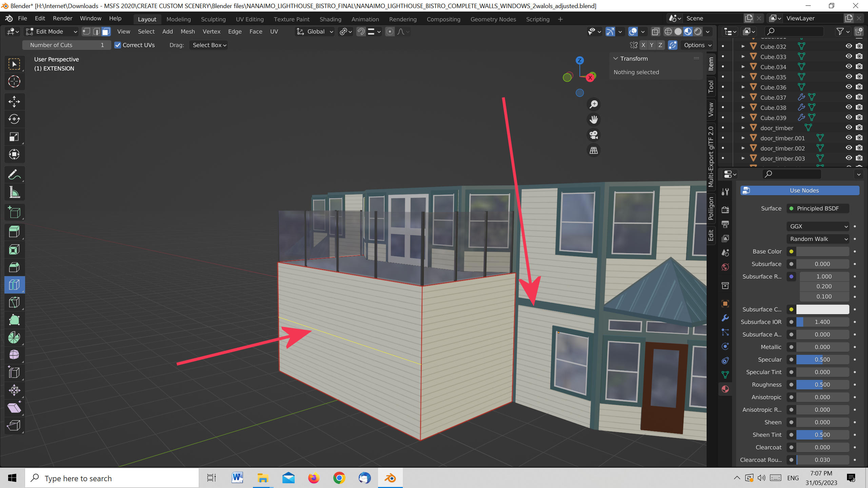Hide door_timber in the viewport
Image resolution: width=868 pixels, height=488 pixels.
pyautogui.click(x=849, y=127)
